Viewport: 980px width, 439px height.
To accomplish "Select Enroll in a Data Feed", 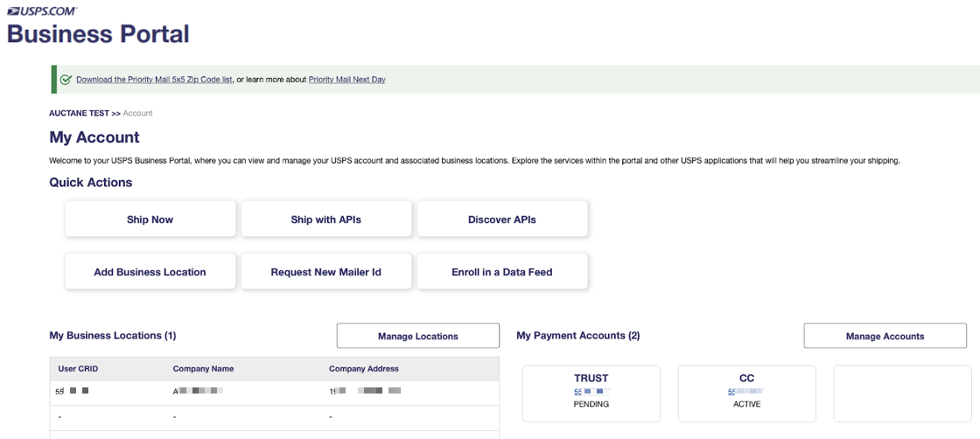I will (x=502, y=272).
